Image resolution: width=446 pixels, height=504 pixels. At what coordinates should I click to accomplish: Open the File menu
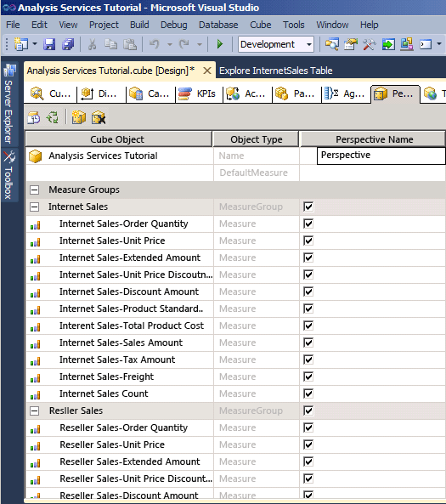pyautogui.click(x=13, y=25)
